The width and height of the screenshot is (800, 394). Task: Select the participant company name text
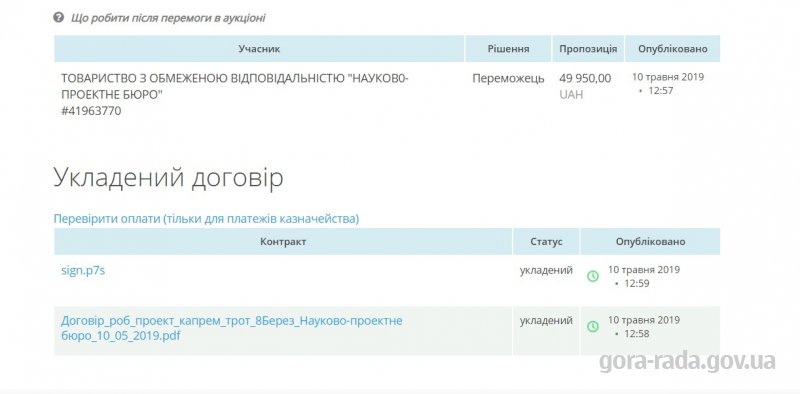(x=235, y=87)
